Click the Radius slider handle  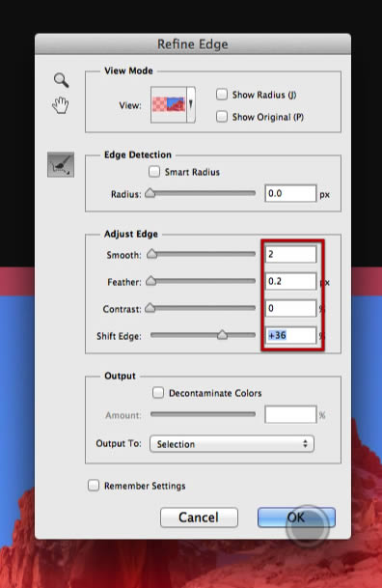[150, 193]
